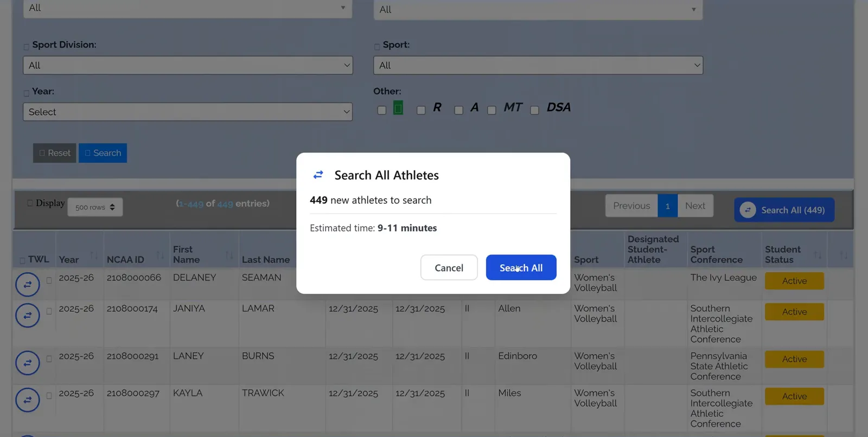868x437 pixels.
Task: Click Active status for JANIYA LAMAR
Action: pos(794,312)
